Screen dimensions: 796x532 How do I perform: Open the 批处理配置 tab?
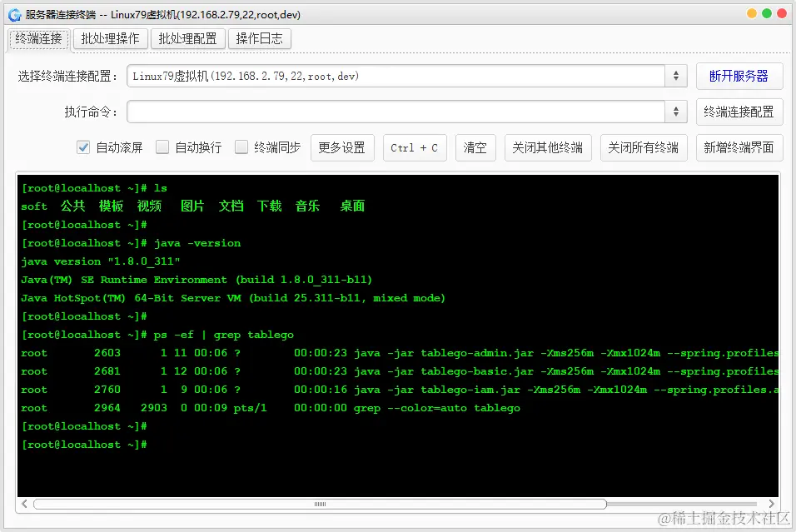click(187, 38)
